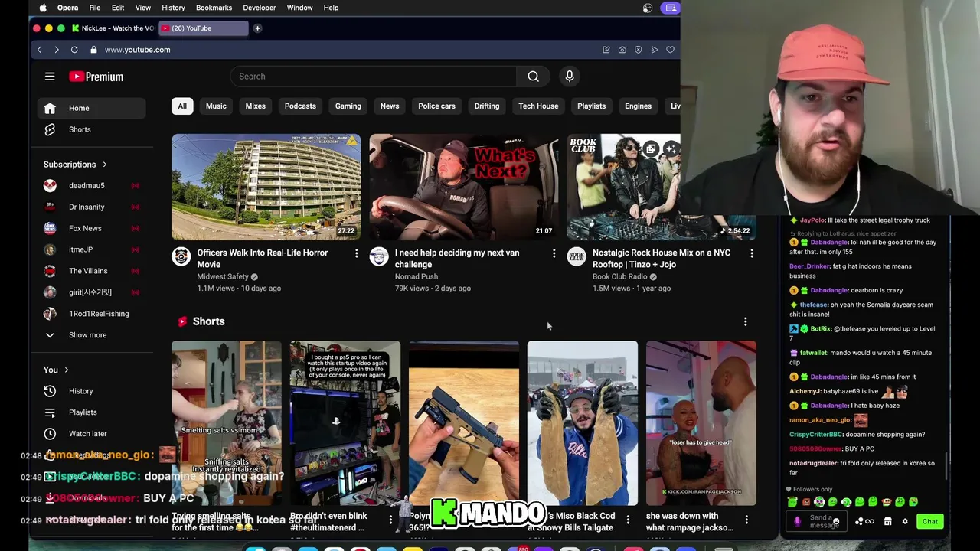Select the News filter chip
Viewport: 980px width, 551px height.
coord(390,106)
